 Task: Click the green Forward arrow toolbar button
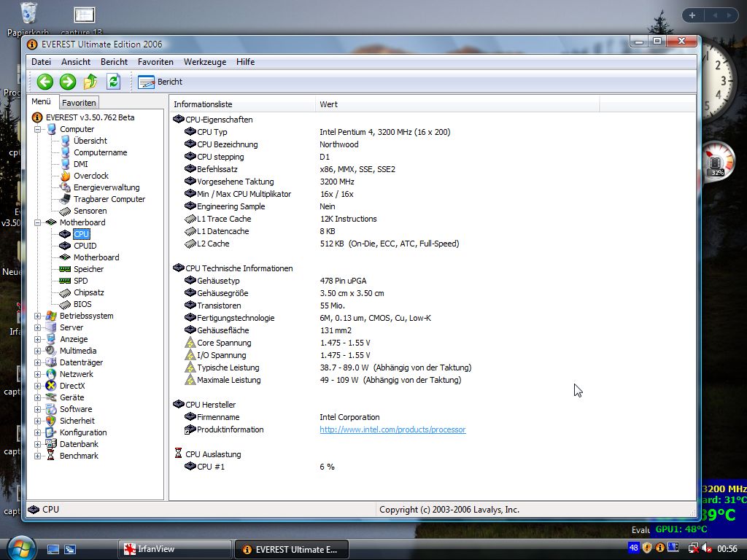point(68,82)
